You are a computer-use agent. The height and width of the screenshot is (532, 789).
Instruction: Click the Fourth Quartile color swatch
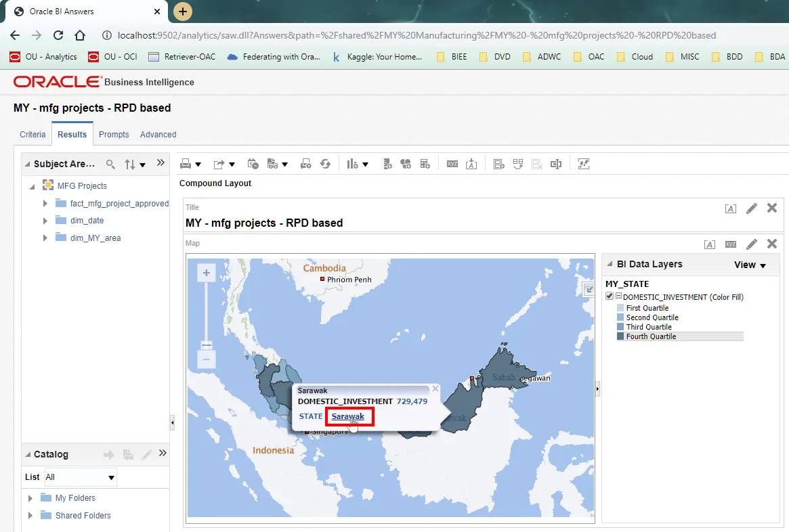click(x=620, y=336)
